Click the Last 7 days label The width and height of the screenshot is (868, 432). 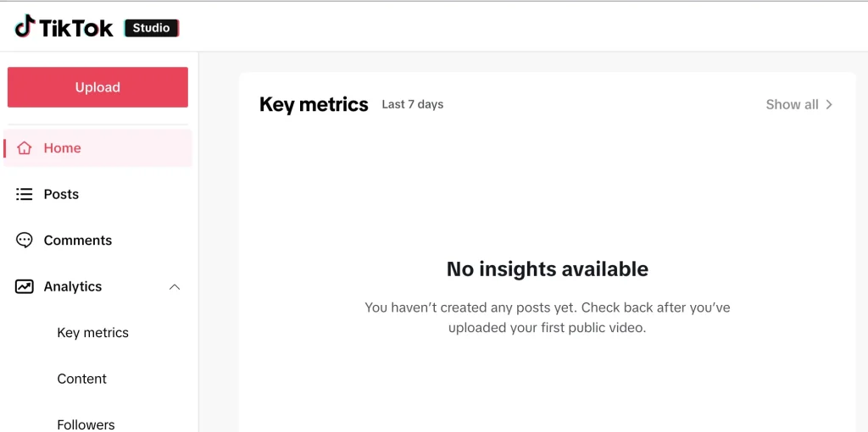click(x=413, y=104)
